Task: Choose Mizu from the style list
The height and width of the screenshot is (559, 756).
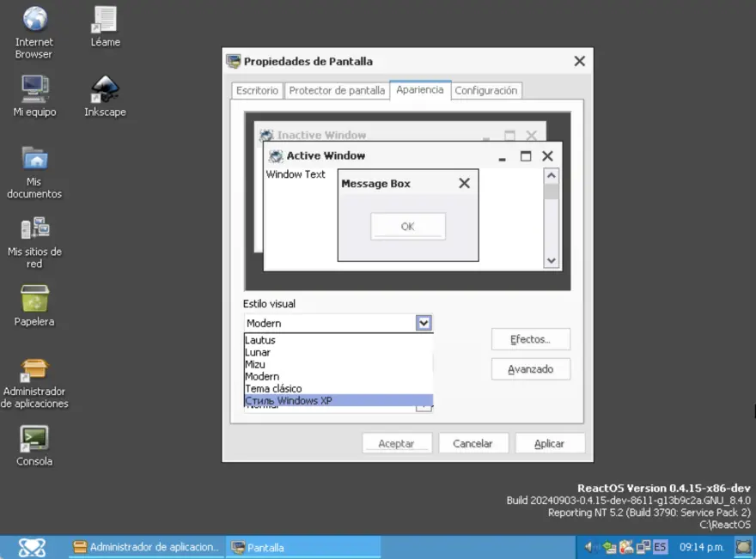Action: point(338,364)
